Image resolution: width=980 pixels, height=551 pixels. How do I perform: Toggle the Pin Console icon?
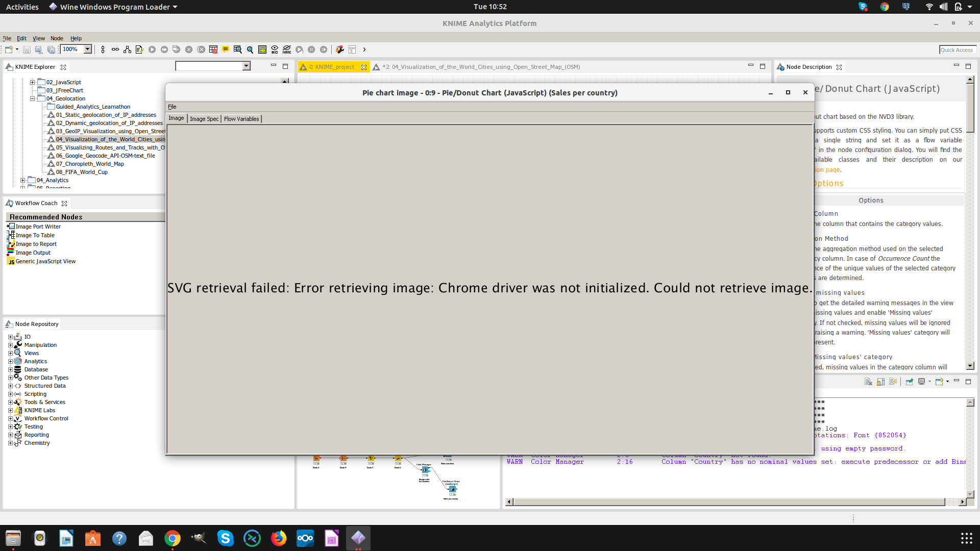(x=909, y=382)
